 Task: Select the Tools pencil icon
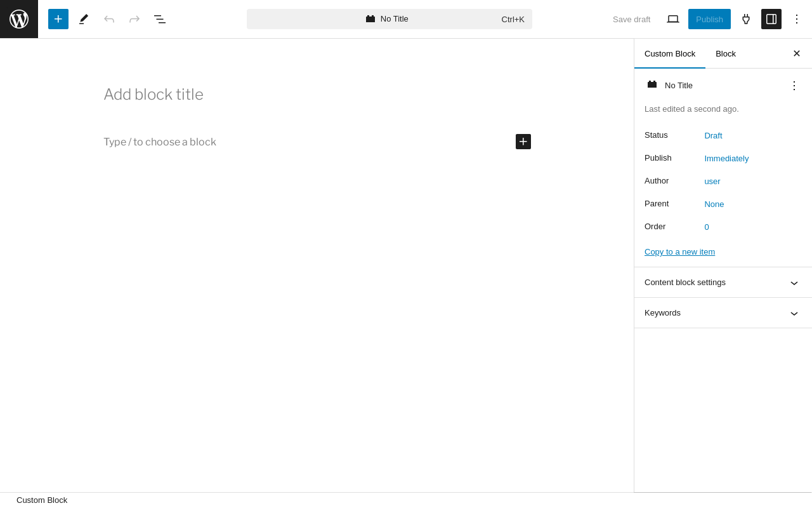tap(84, 19)
